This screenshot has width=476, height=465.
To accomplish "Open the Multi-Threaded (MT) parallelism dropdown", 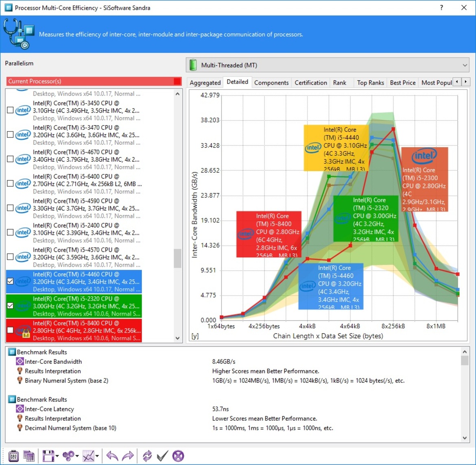I will coord(328,65).
